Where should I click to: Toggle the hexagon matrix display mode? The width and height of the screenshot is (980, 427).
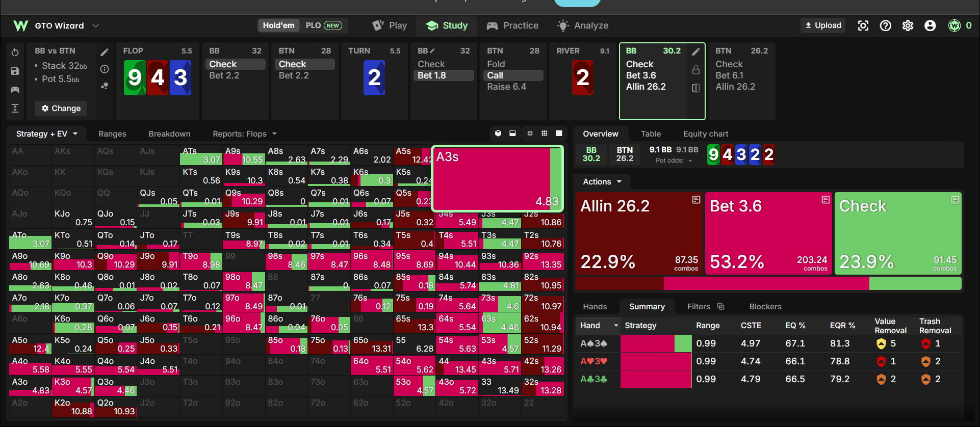(498, 134)
